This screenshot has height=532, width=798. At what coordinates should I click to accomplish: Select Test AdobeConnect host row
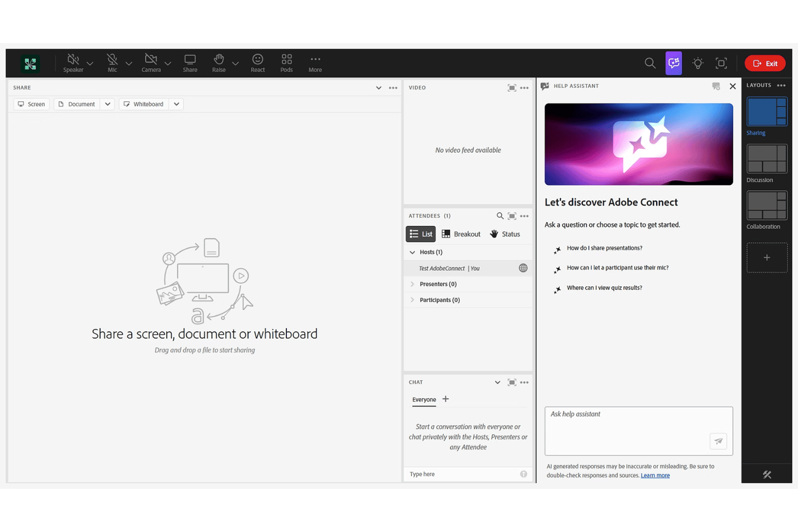[x=468, y=268]
